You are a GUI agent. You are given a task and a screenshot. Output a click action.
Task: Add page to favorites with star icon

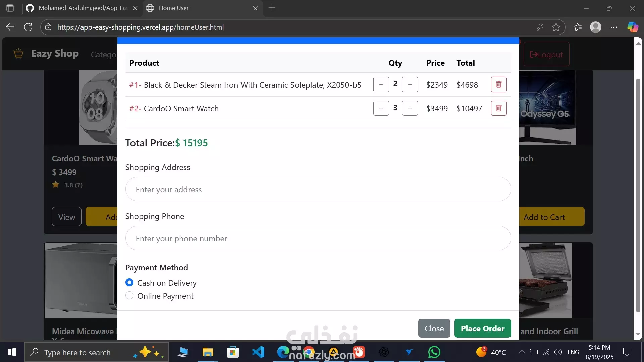(x=556, y=27)
